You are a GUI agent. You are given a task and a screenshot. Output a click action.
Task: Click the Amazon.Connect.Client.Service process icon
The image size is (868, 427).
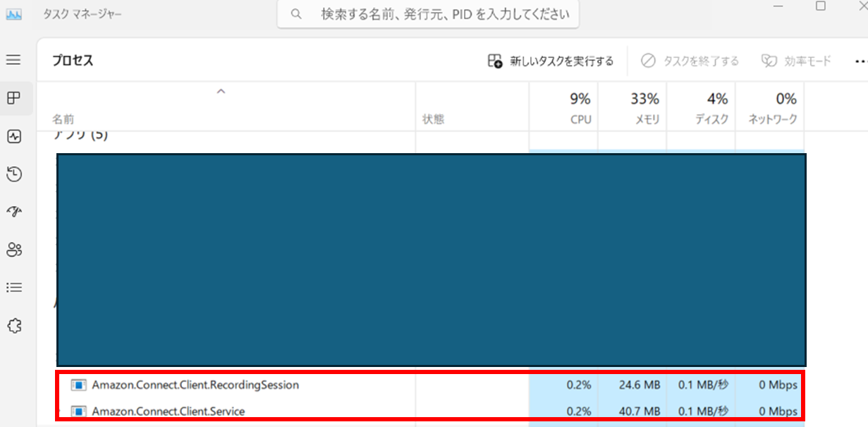78,411
